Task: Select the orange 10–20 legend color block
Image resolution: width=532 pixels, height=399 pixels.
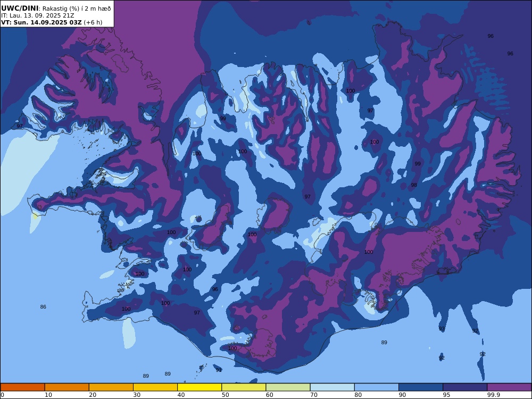Action: tap(67, 387)
